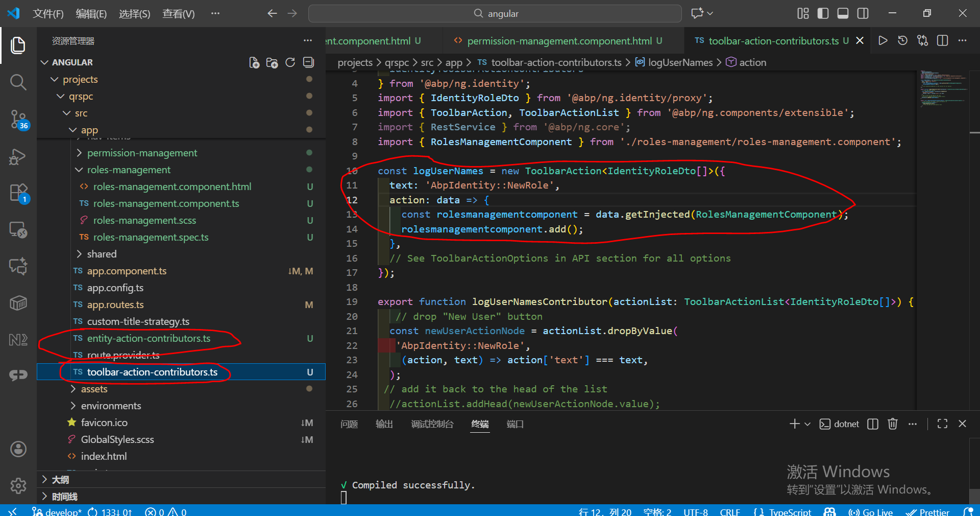The height and width of the screenshot is (516, 980).
Task: Click the angular command center search box
Action: 495,14
